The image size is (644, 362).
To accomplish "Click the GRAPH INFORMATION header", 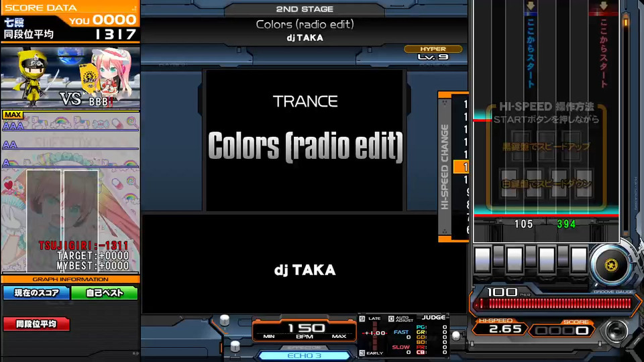I will pos(70,279).
